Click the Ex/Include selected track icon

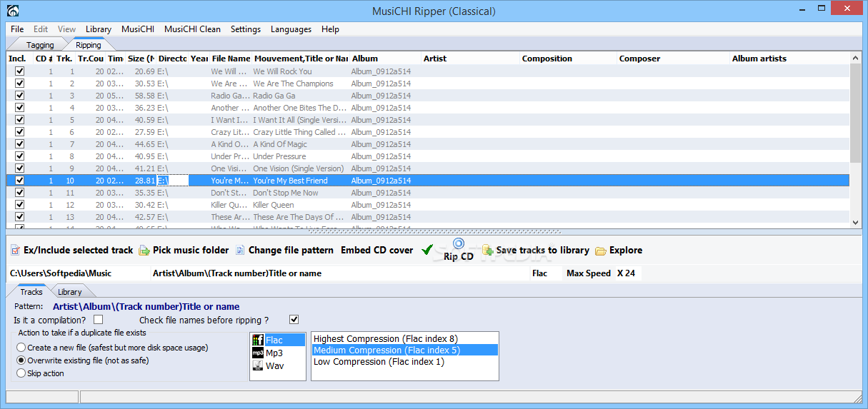coord(15,251)
